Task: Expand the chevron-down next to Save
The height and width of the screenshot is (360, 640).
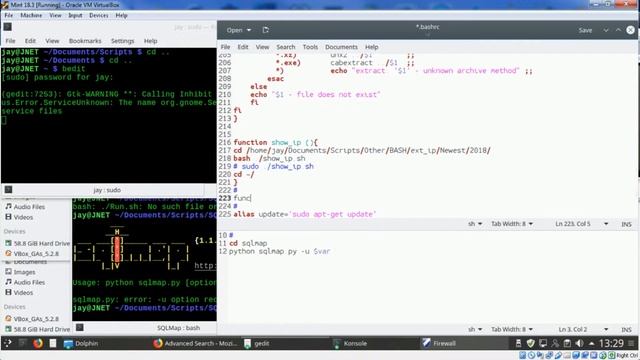Action: [x=606, y=30]
